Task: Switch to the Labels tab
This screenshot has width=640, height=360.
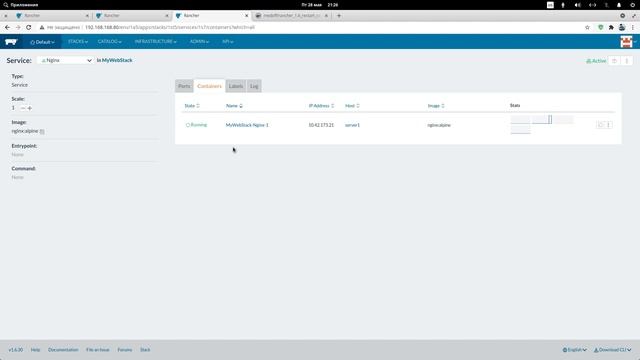Action: [x=236, y=86]
